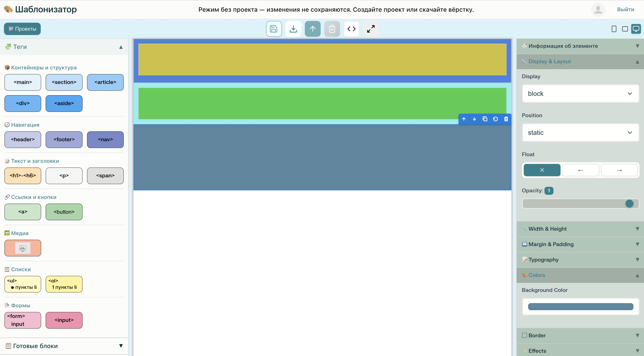644x356 pixels.
Task: Open the Проекты button
Action: click(x=22, y=29)
